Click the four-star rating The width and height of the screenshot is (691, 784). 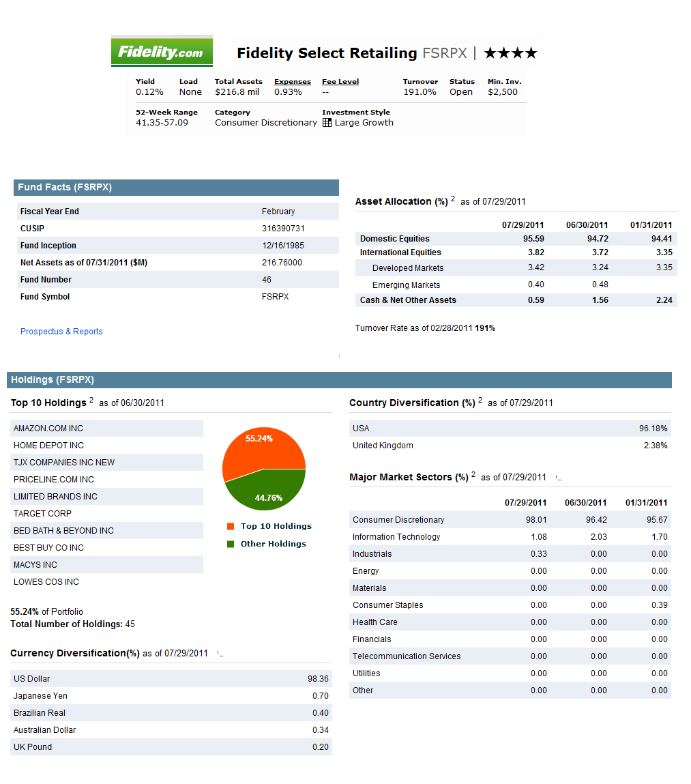[x=510, y=53]
